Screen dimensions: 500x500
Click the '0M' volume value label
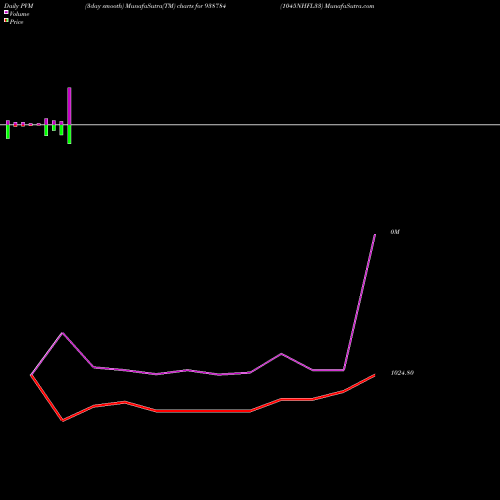click(395, 232)
